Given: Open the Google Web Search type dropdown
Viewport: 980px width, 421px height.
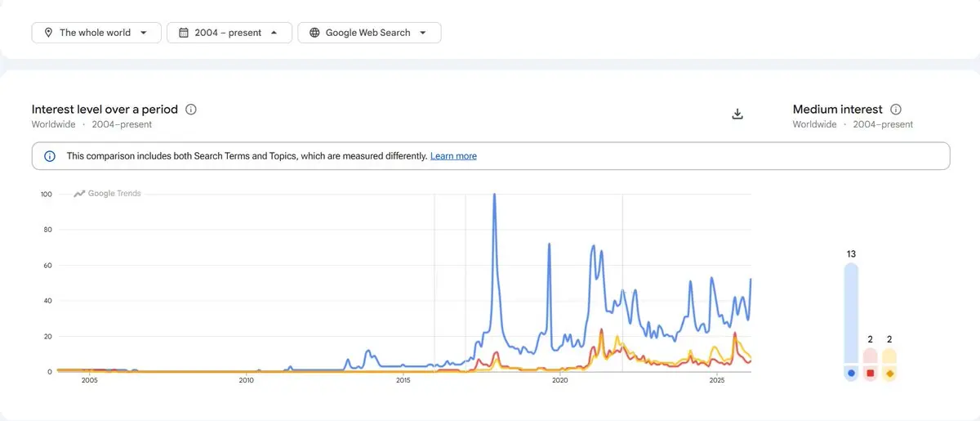Looking at the screenshot, I should (423, 33).
